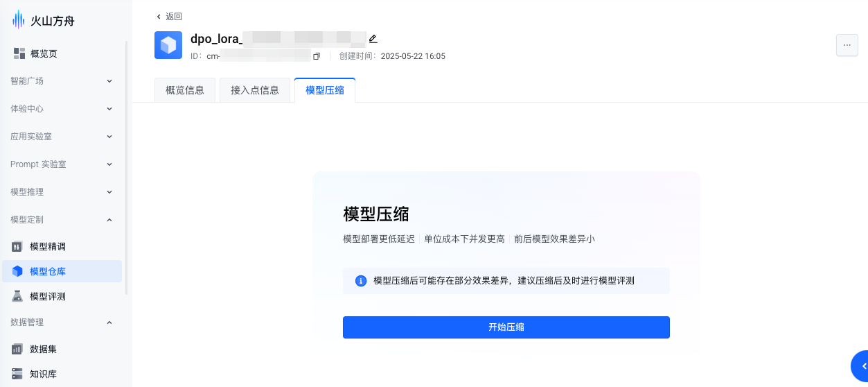Select the 模型压缩 tab
Screen dimensions: 868x387
tap(325, 90)
